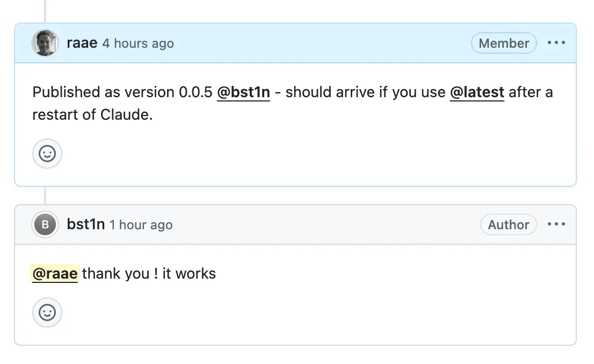The image size is (594, 364).
Task: Click the Author badge on bst1n's comment
Action: [508, 224]
